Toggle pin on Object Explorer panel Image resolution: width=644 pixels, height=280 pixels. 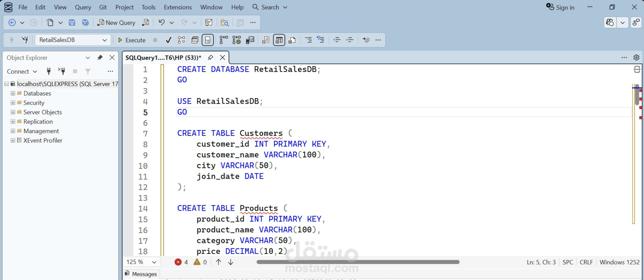click(100, 58)
